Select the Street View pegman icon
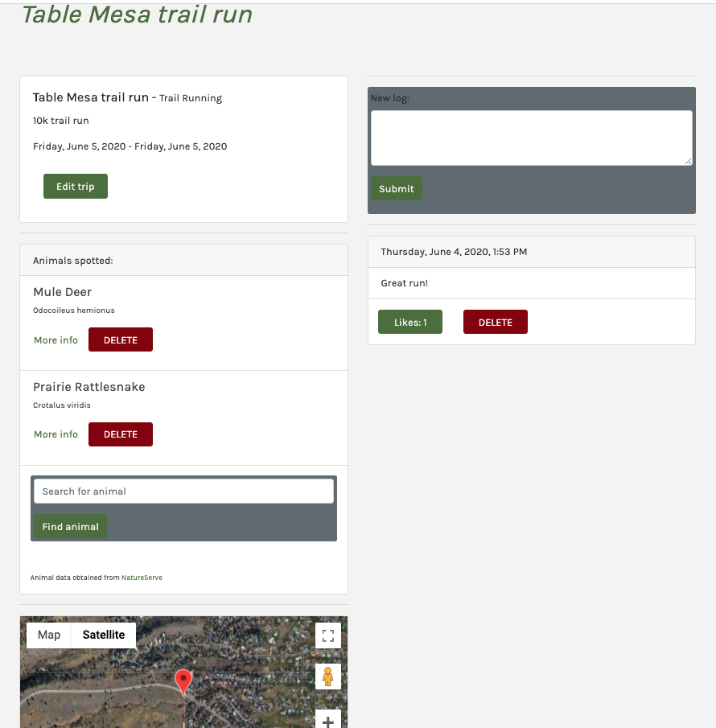The image size is (716, 728). tap(327, 677)
